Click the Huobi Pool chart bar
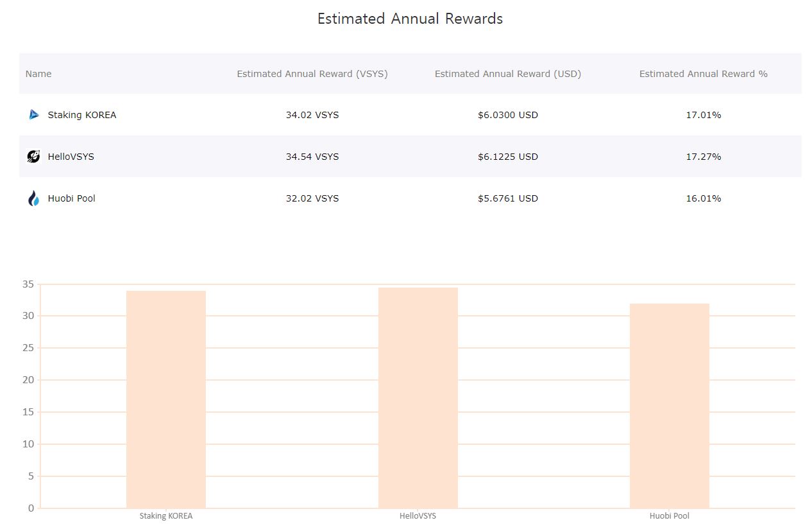 tap(670, 406)
